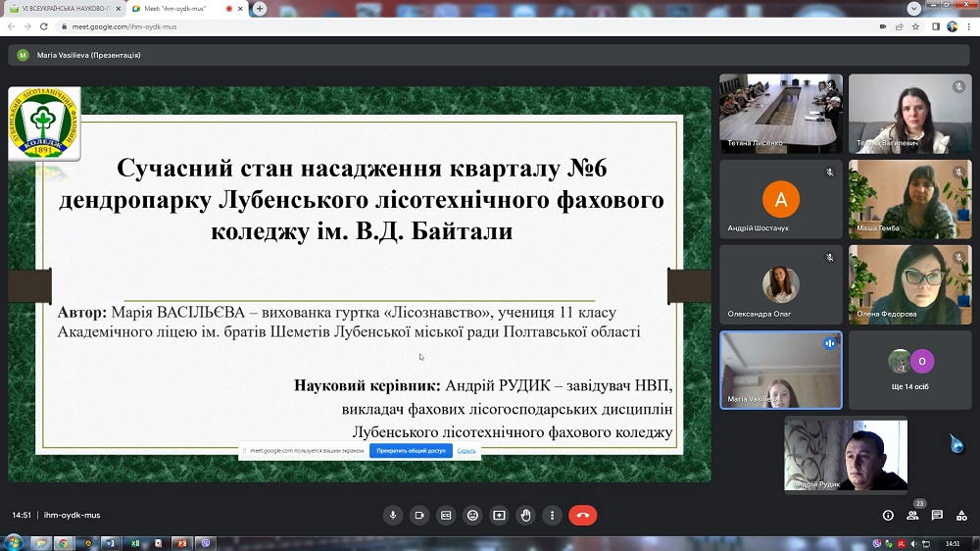Open Viber from the taskbar

click(206, 543)
